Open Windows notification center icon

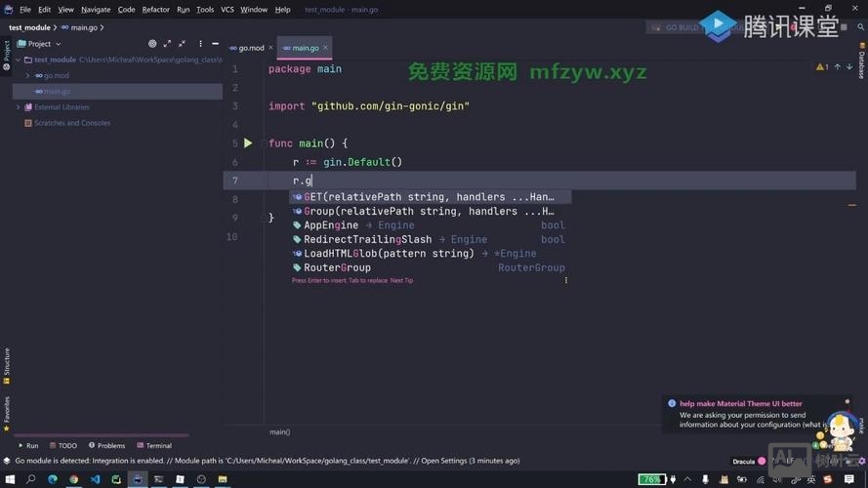coord(849,479)
